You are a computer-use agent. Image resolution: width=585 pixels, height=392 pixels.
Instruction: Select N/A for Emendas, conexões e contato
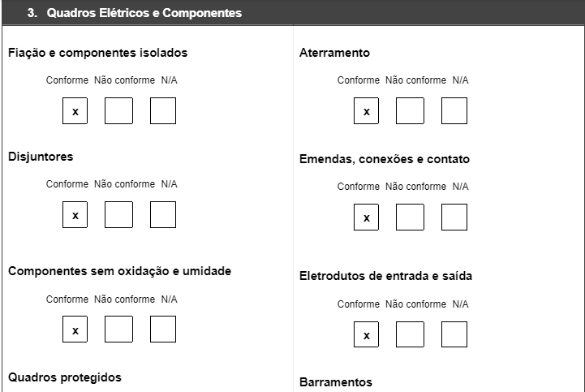click(454, 218)
